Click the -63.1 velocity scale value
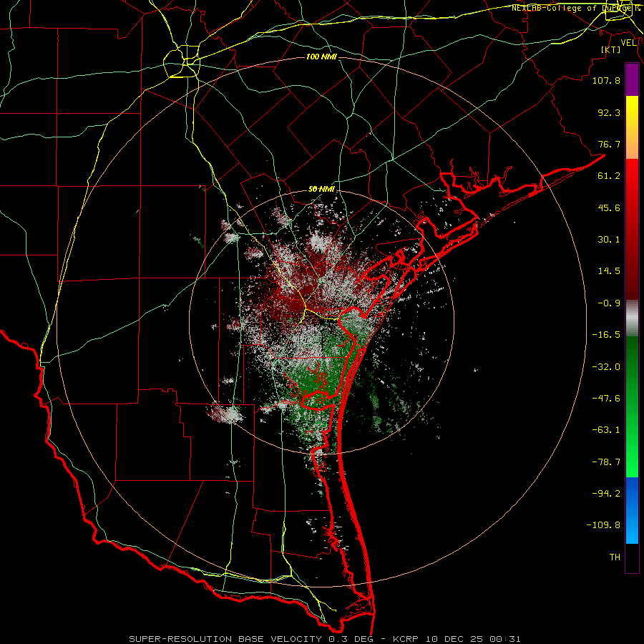Viewport: 644px width, 644px height. click(x=606, y=430)
